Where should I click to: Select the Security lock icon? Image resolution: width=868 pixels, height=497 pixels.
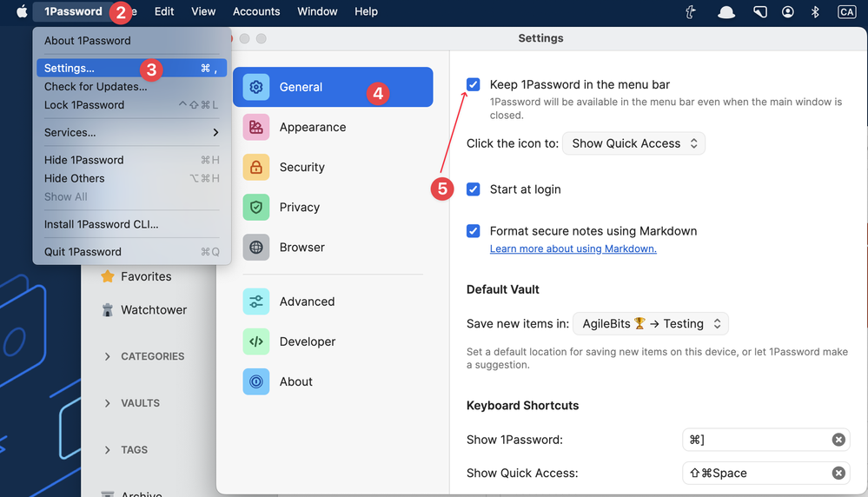(x=256, y=167)
